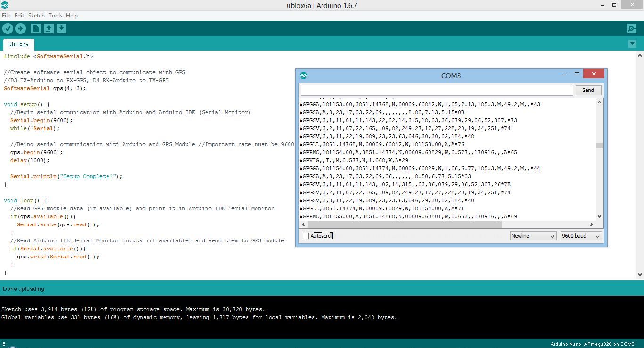Click the Arduino logo in the COM3 title bar

pos(304,75)
